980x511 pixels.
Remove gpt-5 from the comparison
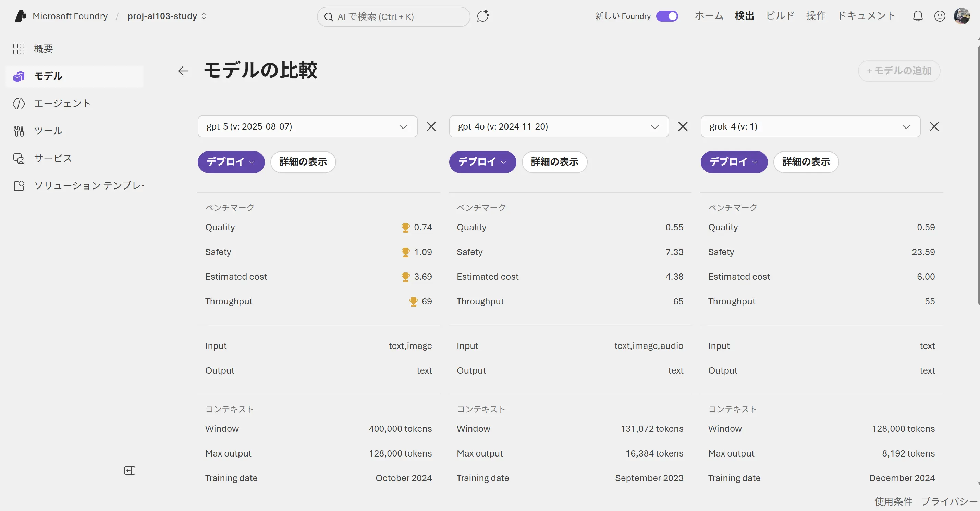coord(431,126)
